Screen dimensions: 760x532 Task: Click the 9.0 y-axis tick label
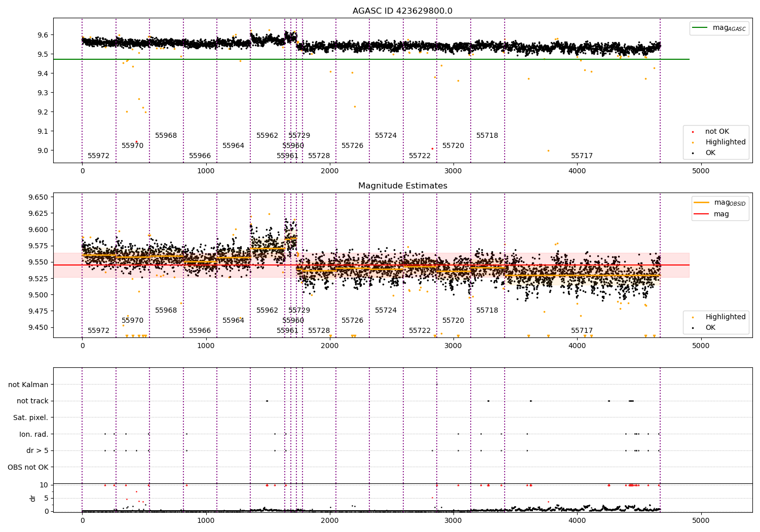point(43,150)
